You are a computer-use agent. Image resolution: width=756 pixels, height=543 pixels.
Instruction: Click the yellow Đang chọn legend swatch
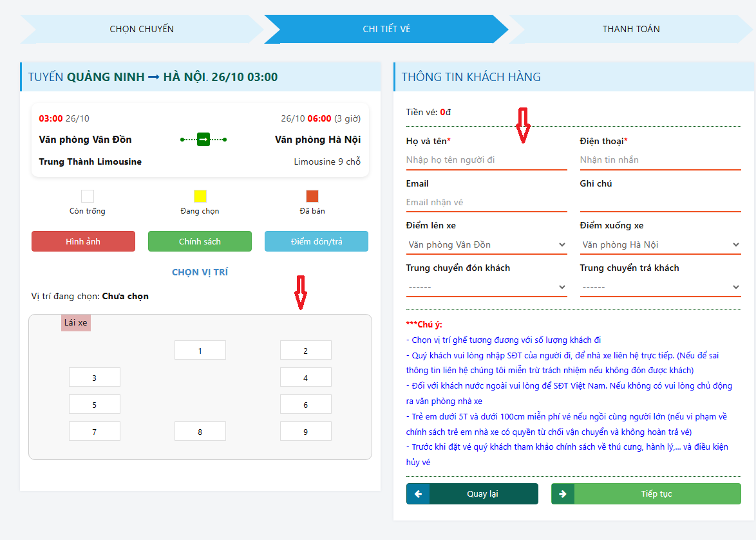point(200,196)
